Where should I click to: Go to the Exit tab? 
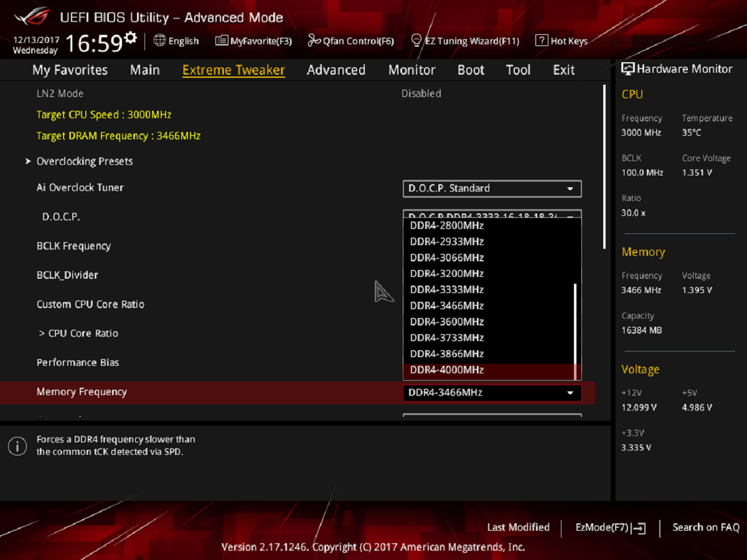click(x=564, y=70)
